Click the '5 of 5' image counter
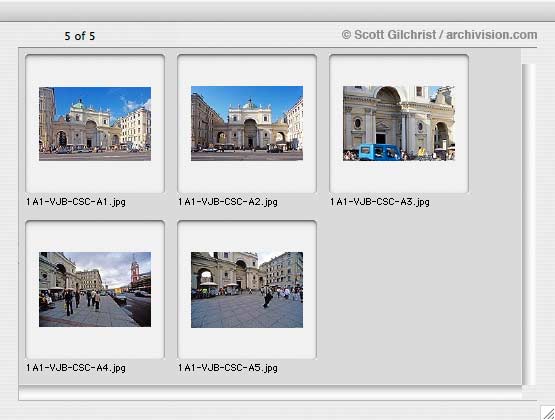The image size is (555, 420). point(80,36)
